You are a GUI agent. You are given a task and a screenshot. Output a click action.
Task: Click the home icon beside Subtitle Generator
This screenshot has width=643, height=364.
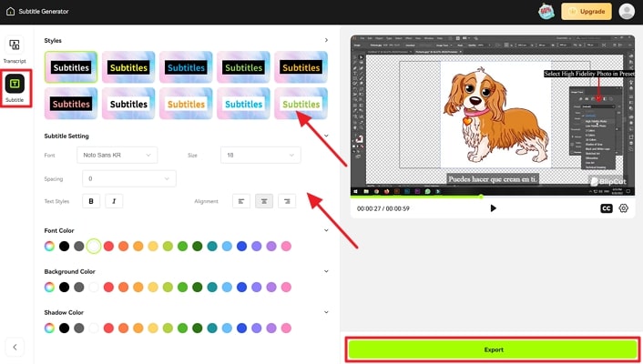tap(11, 12)
